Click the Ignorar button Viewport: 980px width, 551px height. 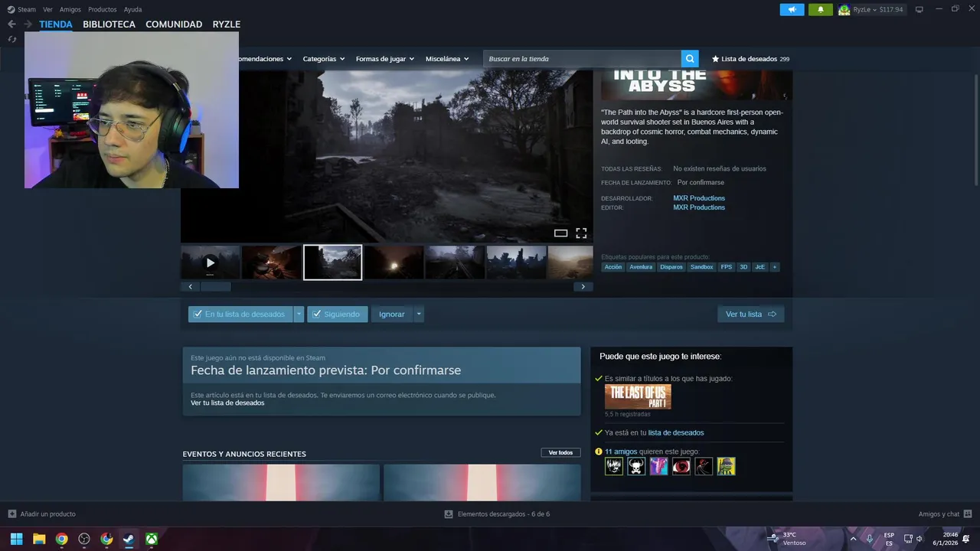(392, 315)
